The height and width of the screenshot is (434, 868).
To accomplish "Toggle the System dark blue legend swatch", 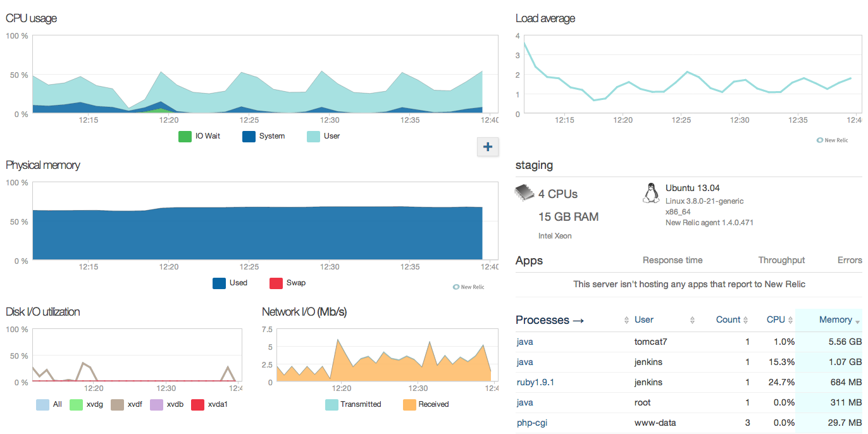I will (249, 136).
